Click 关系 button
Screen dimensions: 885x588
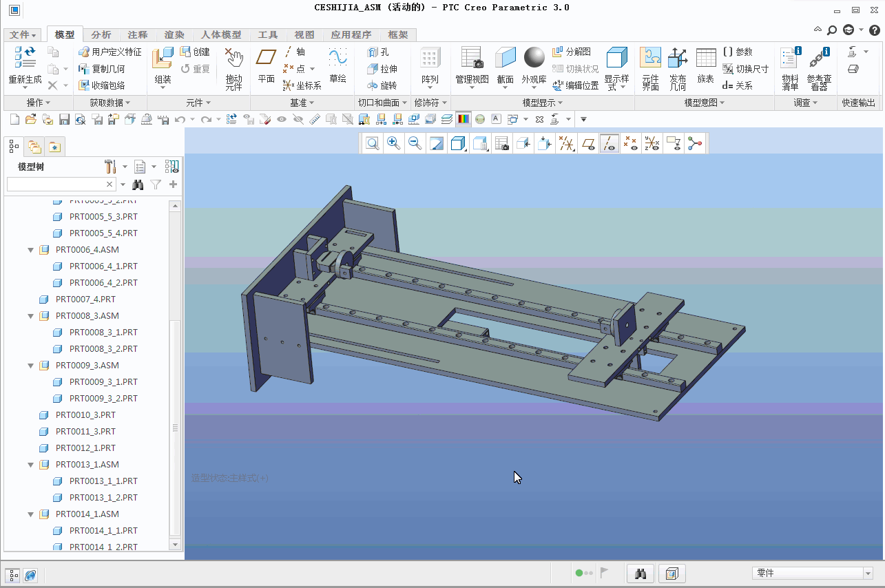[738, 85]
